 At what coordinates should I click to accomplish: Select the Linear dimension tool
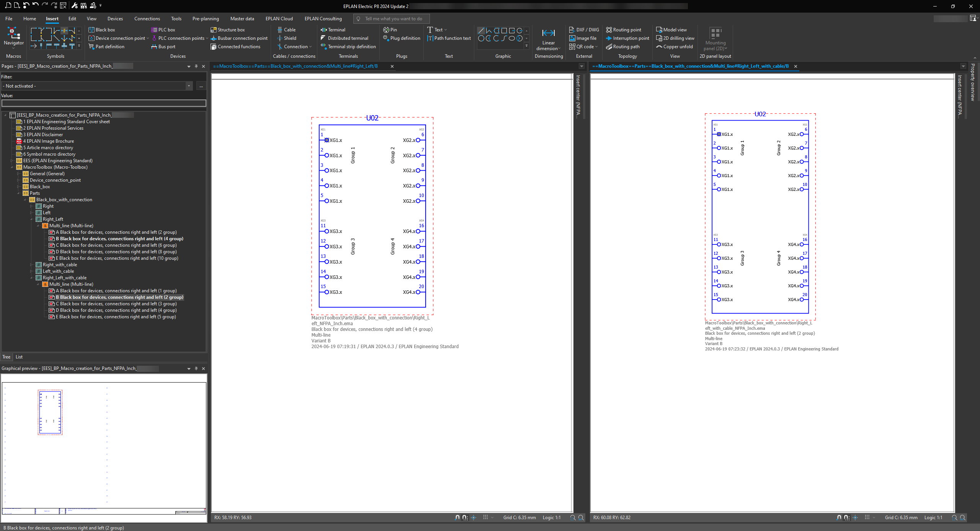[x=548, y=38]
